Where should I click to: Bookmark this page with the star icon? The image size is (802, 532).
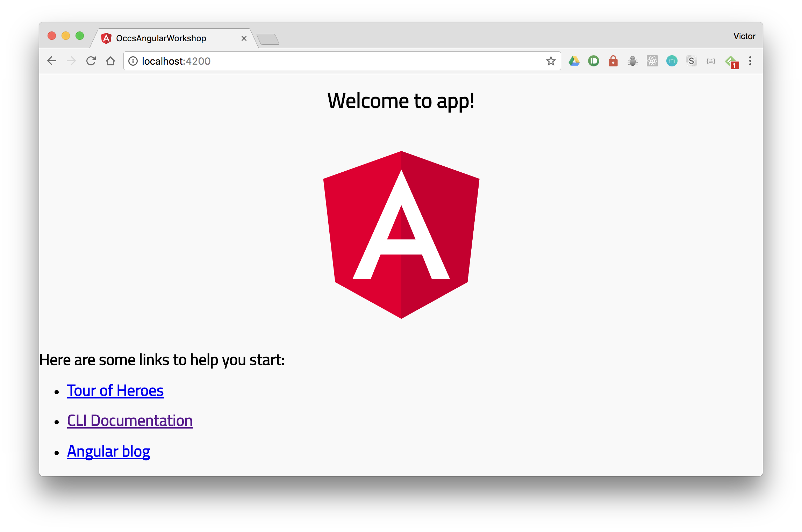point(551,61)
